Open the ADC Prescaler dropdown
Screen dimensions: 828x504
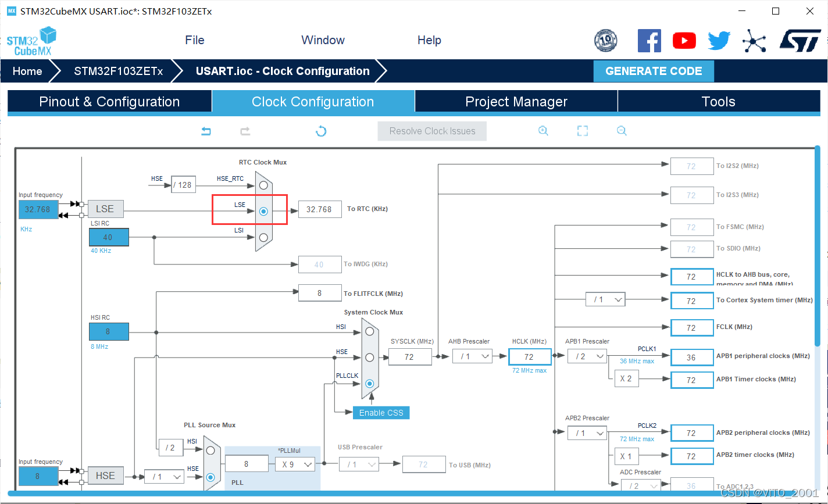(x=641, y=485)
